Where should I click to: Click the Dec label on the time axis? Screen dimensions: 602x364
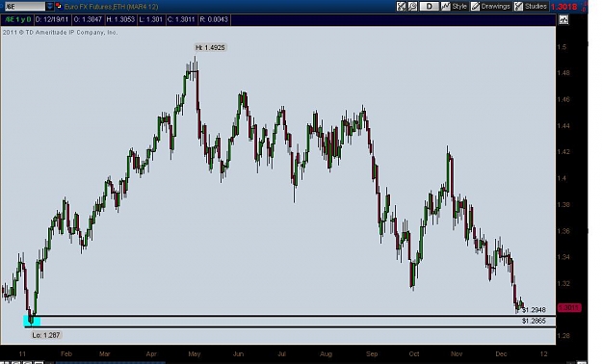pos(501,354)
